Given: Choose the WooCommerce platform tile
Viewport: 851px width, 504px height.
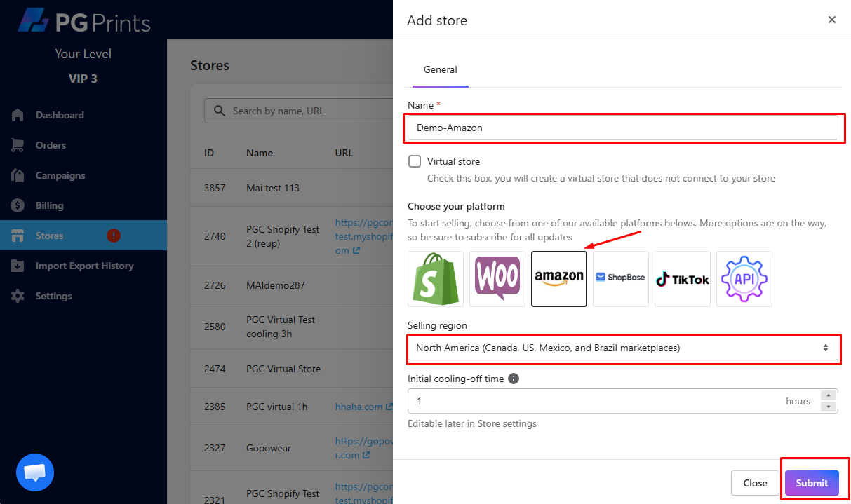Looking at the screenshot, I should pyautogui.click(x=497, y=279).
